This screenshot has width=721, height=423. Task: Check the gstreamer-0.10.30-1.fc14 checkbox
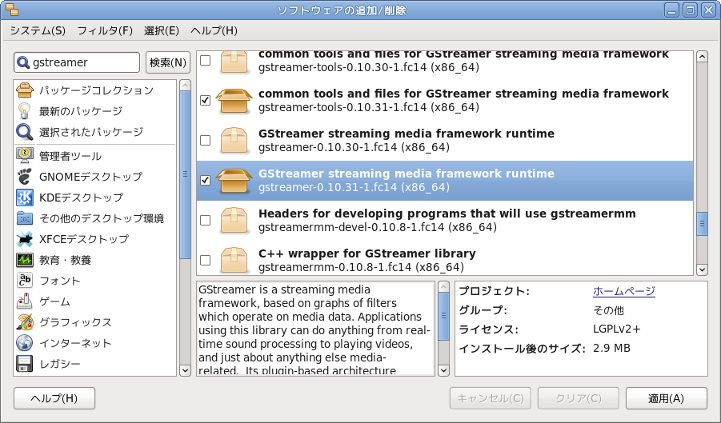tap(206, 140)
